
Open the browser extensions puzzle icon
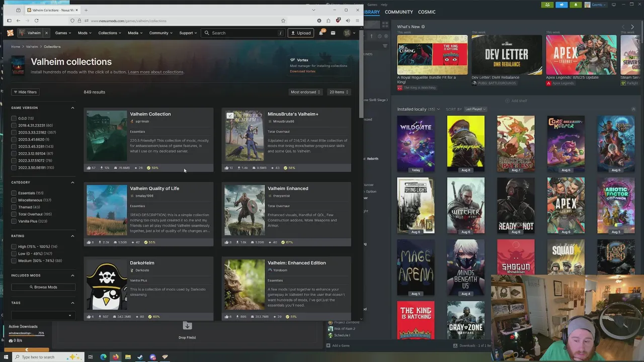pyautogui.click(x=329, y=21)
